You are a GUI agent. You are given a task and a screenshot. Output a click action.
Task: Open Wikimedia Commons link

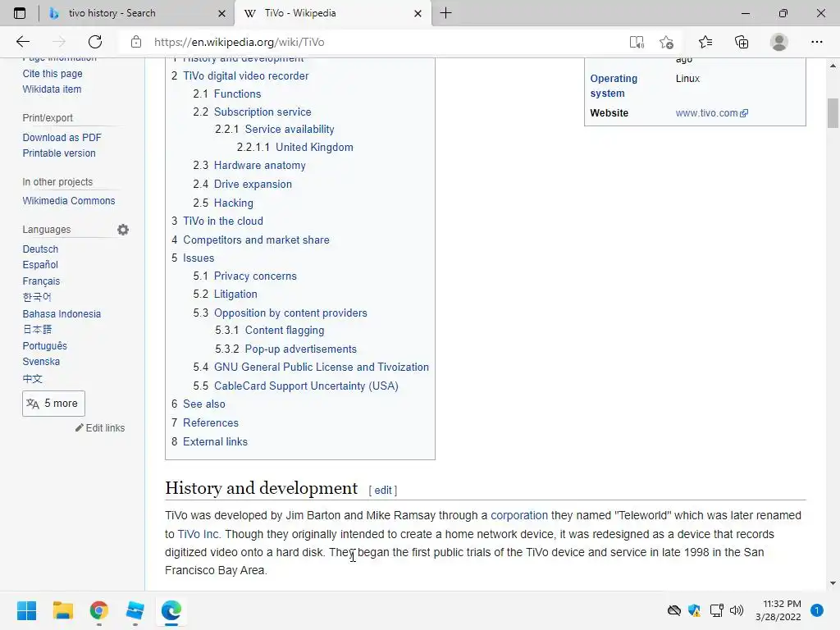[x=69, y=201]
